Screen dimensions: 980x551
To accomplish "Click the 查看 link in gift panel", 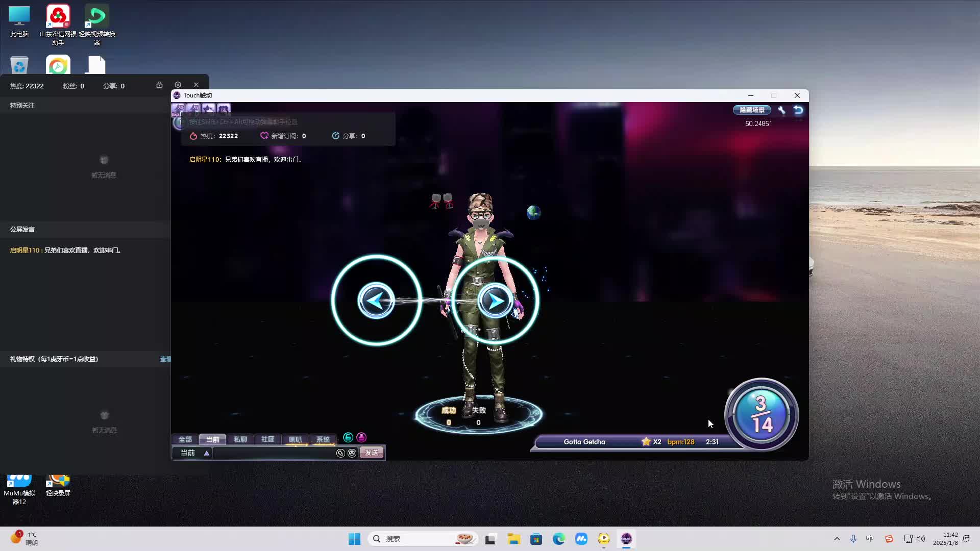I will [165, 359].
